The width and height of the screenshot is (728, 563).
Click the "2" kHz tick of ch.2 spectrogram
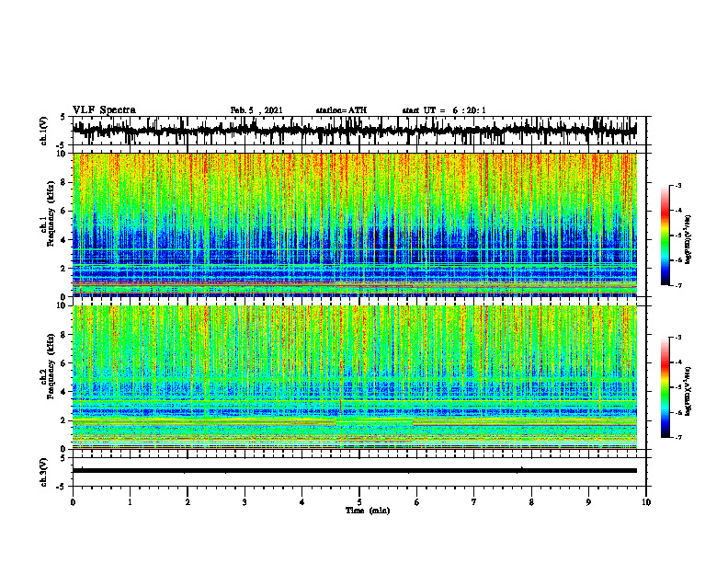[65, 420]
